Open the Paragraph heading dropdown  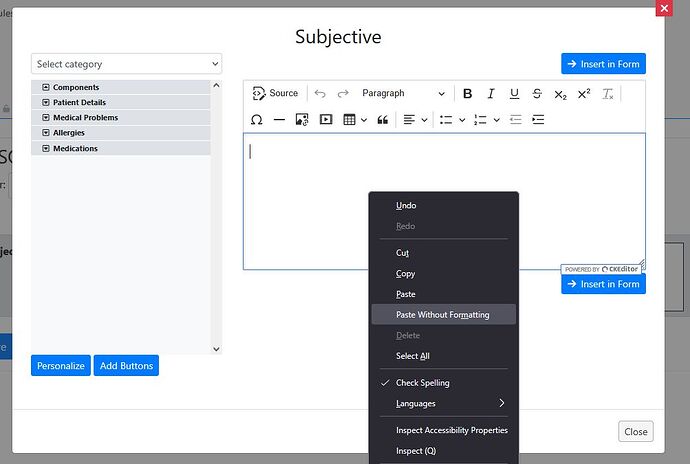click(403, 94)
